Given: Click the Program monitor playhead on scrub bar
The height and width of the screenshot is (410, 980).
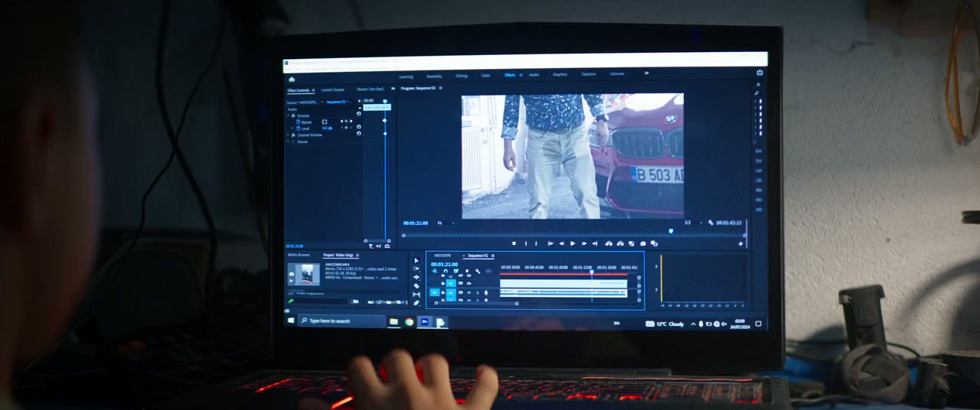Looking at the screenshot, I should 671,231.
